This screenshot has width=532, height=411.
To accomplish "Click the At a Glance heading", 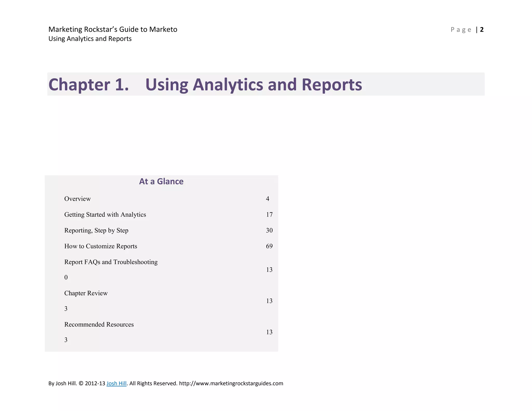I will click(161, 181).
